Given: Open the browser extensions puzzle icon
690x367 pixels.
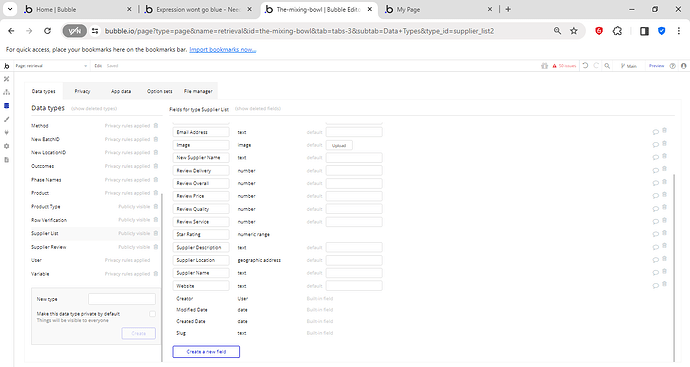Looking at the screenshot, I should tap(617, 31).
